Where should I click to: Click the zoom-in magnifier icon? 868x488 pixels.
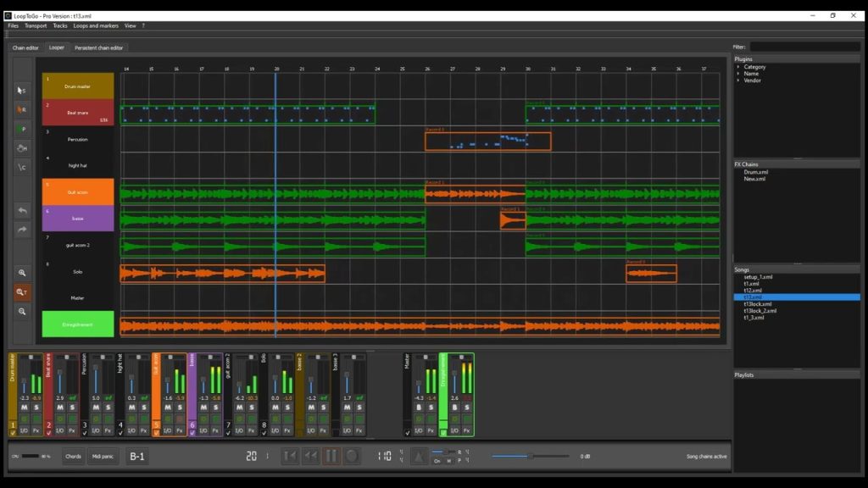coord(20,273)
